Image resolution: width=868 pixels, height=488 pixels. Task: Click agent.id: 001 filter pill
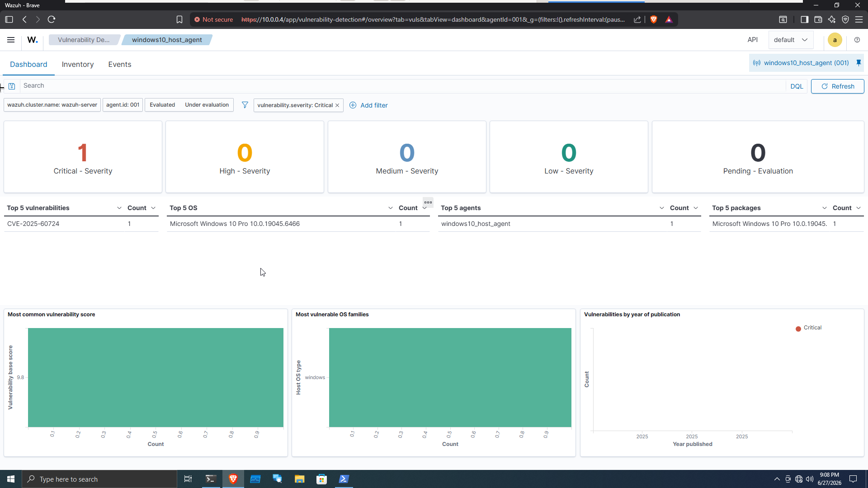pyautogui.click(x=123, y=105)
